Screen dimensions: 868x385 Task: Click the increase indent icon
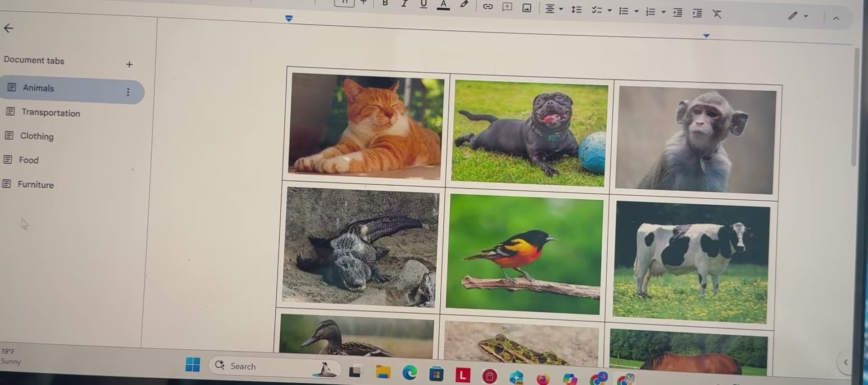697,13
